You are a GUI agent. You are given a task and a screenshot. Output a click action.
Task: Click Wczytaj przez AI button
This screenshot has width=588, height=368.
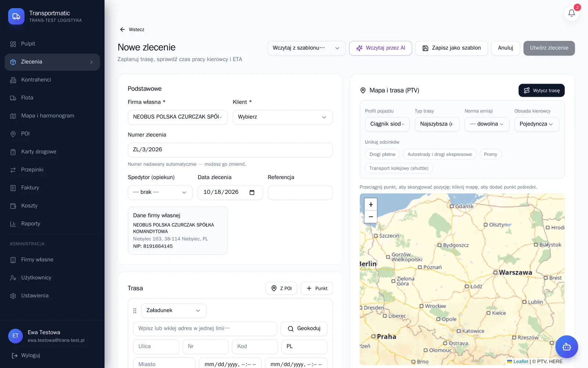380,48
